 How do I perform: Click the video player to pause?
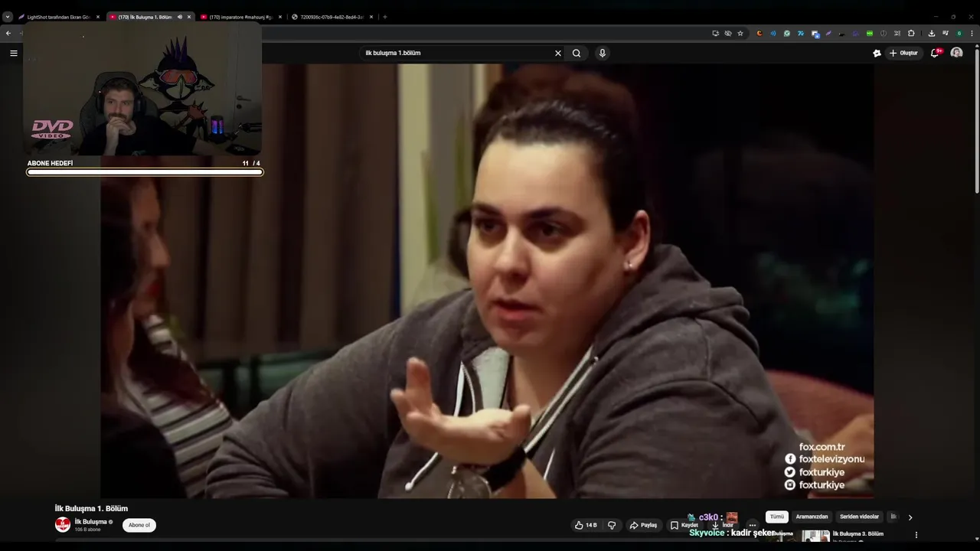487,281
